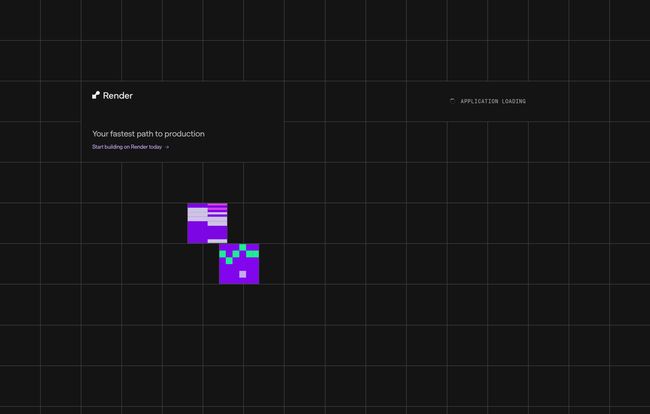Click the "APPLICATION LOADING" status text
This screenshot has width=650, height=414.
[493, 101]
